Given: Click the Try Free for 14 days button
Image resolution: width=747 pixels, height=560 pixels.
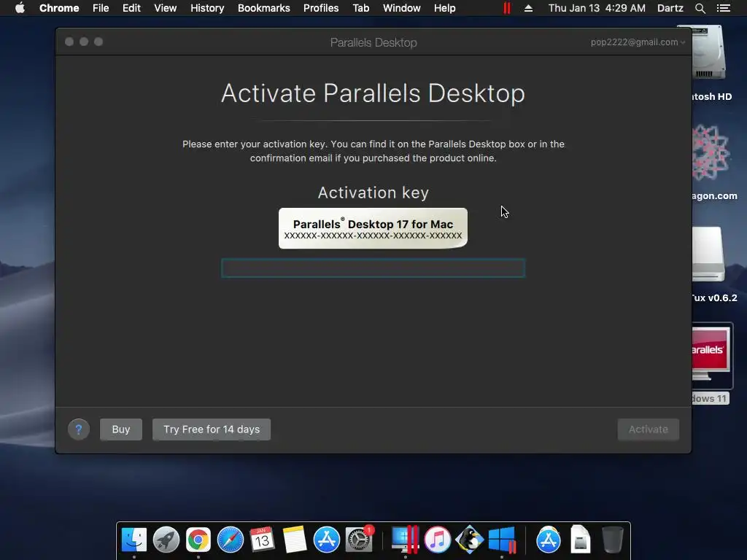Looking at the screenshot, I should point(212,429).
